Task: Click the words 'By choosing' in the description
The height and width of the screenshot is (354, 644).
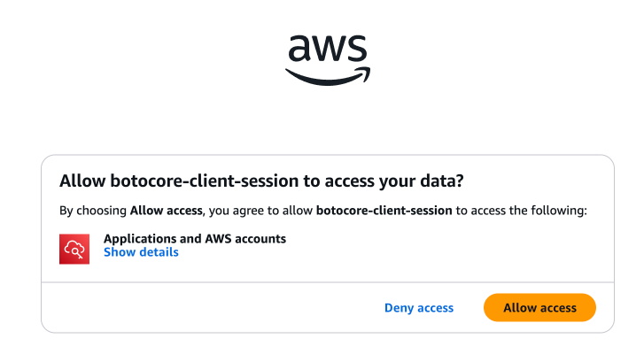Action: coord(93,212)
